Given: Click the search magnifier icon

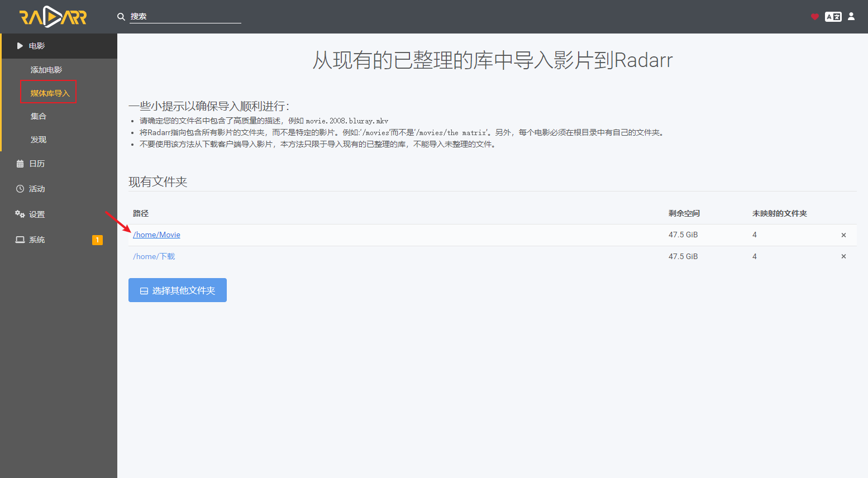Looking at the screenshot, I should tap(121, 17).
